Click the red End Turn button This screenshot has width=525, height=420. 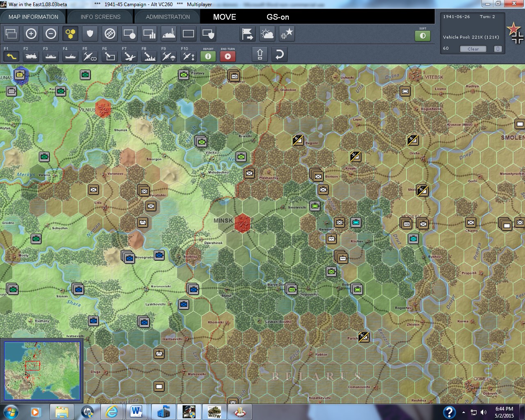tap(228, 56)
